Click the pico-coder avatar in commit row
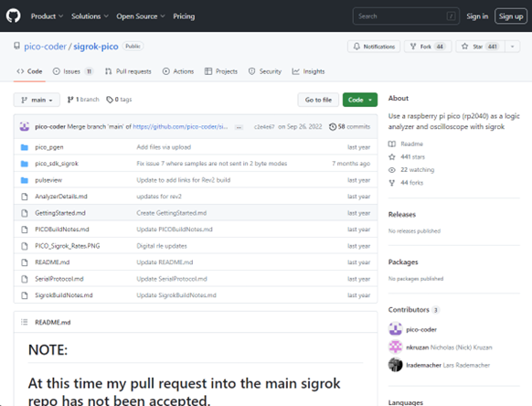Image resolution: width=532 pixels, height=406 pixels. point(25,126)
